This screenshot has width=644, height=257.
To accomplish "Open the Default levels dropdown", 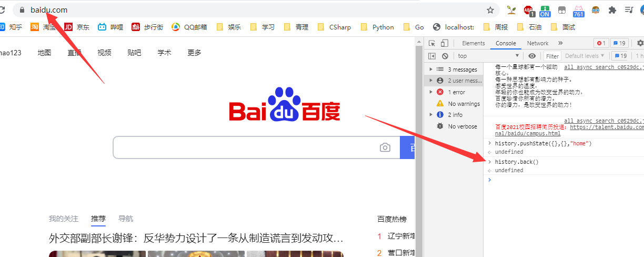I will pyautogui.click(x=585, y=56).
